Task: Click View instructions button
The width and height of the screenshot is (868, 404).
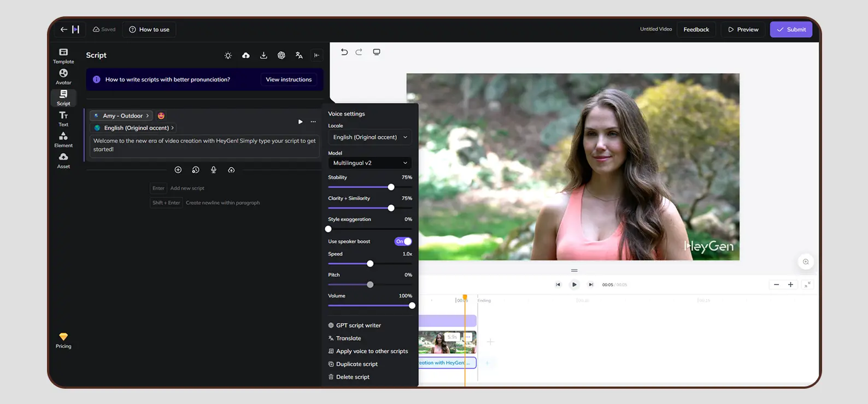Action: [289, 80]
